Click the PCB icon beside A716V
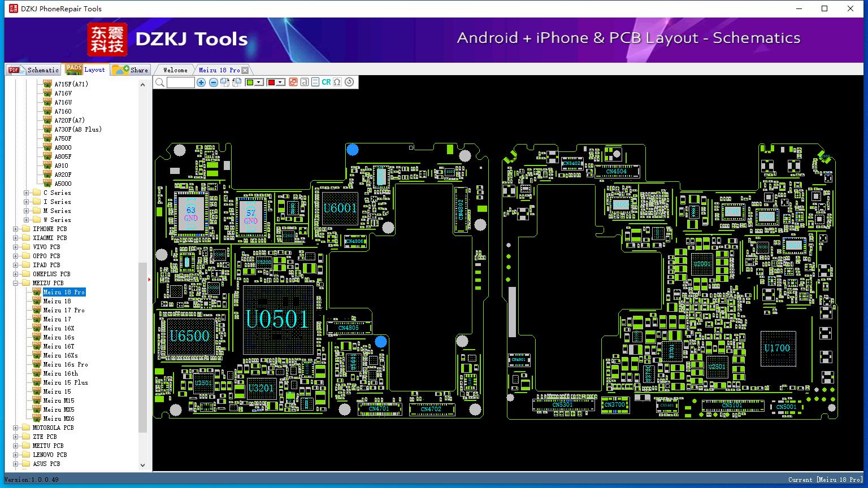The width and height of the screenshot is (868, 488). tap(47, 93)
